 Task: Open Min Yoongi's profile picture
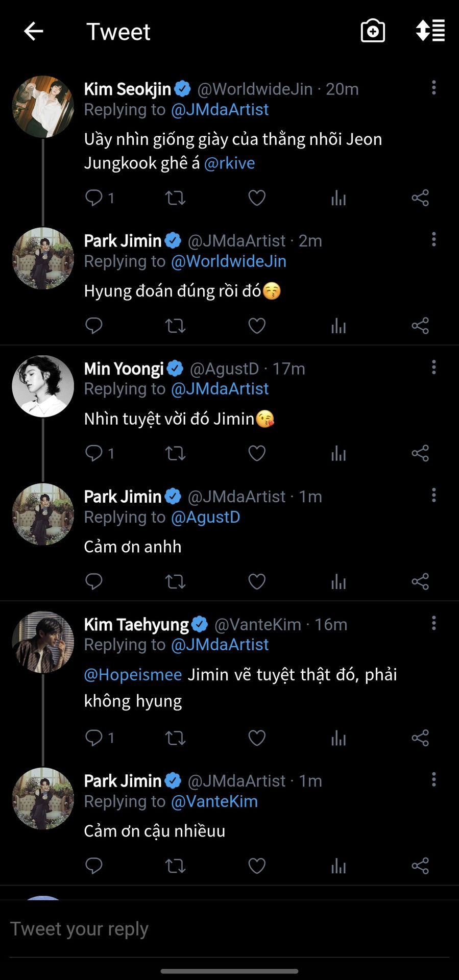click(43, 386)
